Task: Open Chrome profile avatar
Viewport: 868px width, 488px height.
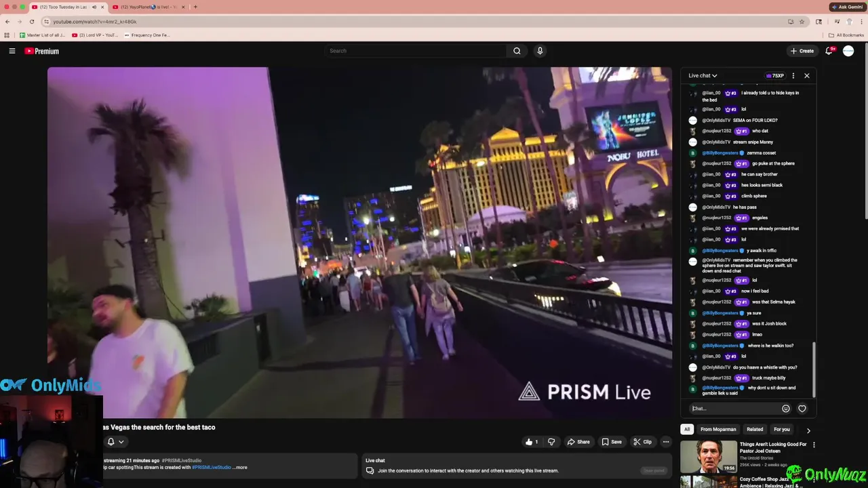Action: [x=849, y=22]
